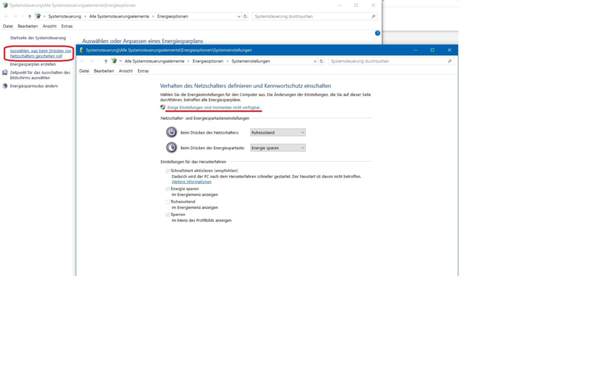This screenshot has width=590, height=368.
Task: Open Ansicht menu in background Energieoptionen window
Action: (x=49, y=26)
